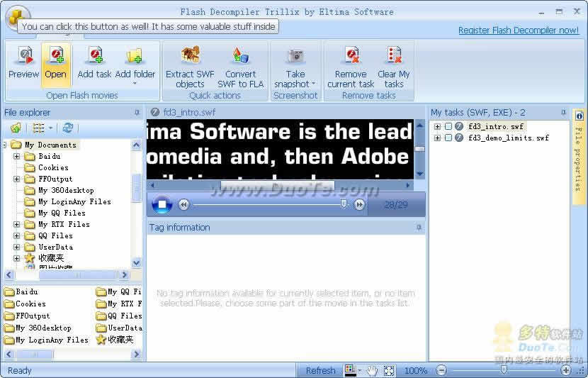Select My Documents in folder tree
The width and height of the screenshot is (588, 378).
(50, 145)
